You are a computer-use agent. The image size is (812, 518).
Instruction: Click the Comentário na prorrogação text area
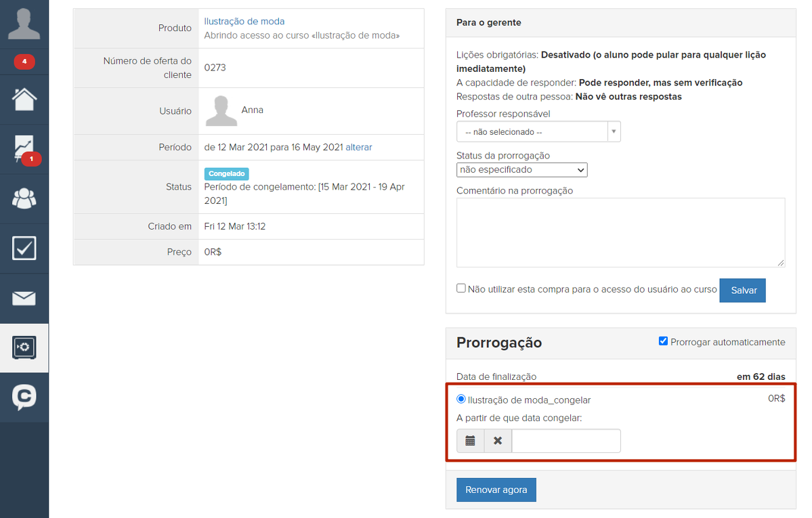620,232
